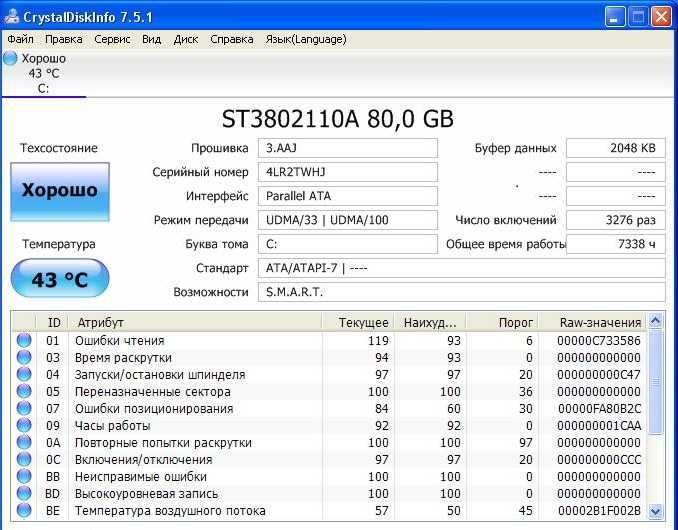Screen dimensions: 678x530
Task: Click status orb for row BE Температура воздушного потока
Action: (24, 511)
